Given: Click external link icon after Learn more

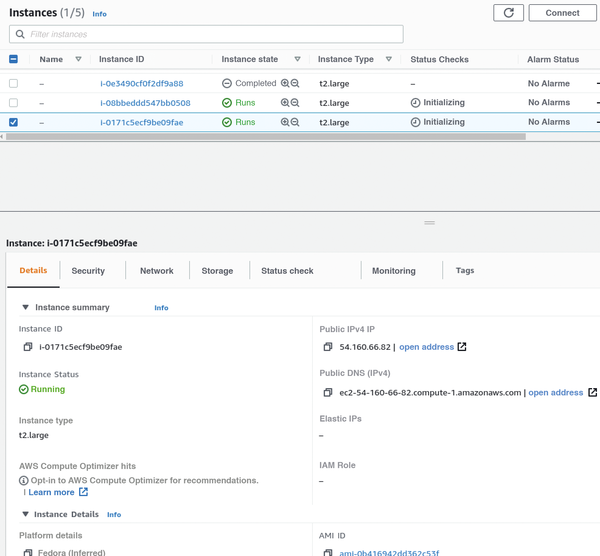Looking at the screenshot, I should (x=83, y=492).
